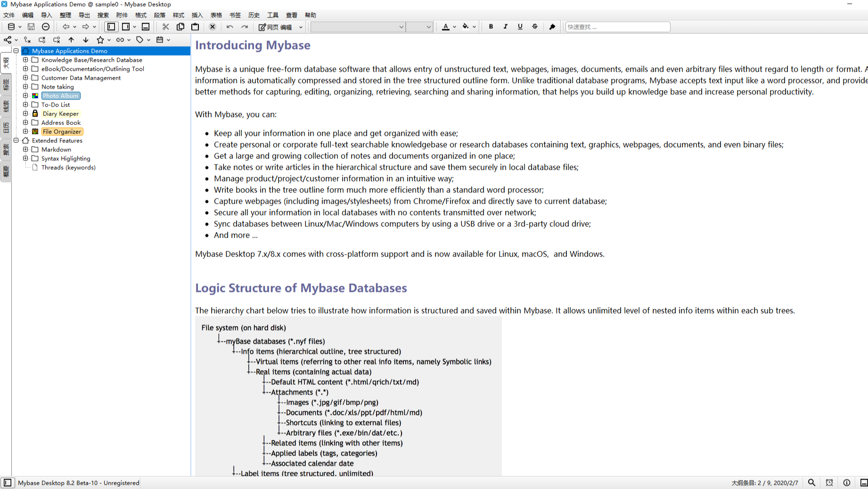This screenshot has height=489, width=868.
Task: Toggle Strikethrough formatting
Action: click(x=535, y=27)
